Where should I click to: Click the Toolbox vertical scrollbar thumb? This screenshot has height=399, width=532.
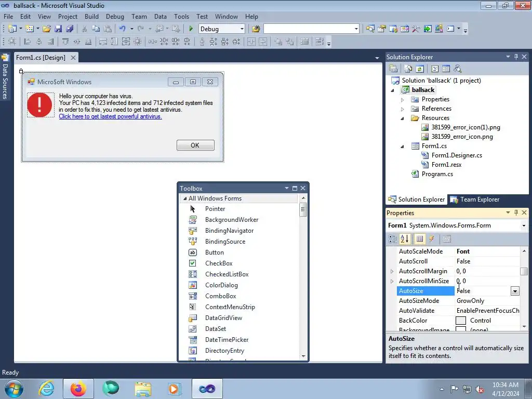tap(303, 209)
